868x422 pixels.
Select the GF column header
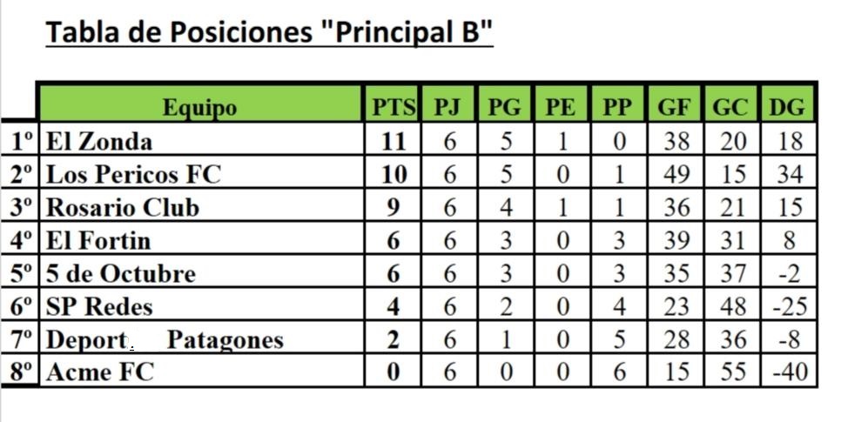pyautogui.click(x=676, y=108)
